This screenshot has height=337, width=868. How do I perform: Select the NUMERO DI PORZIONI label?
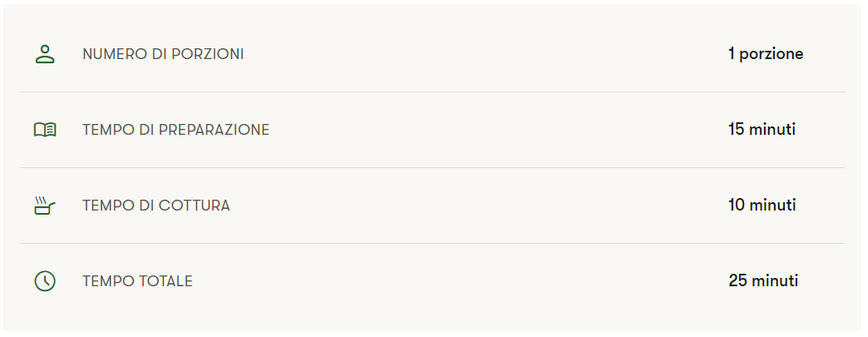163,55
